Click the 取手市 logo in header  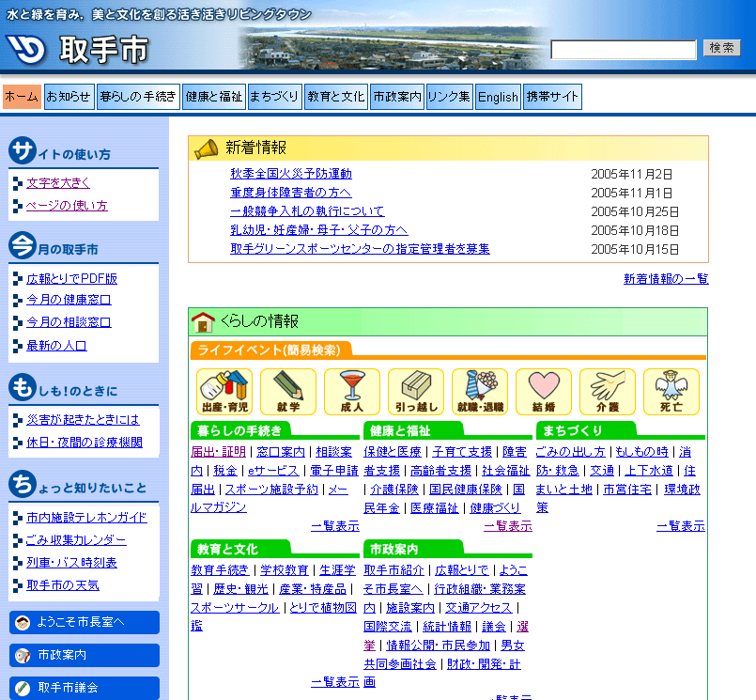80,49
